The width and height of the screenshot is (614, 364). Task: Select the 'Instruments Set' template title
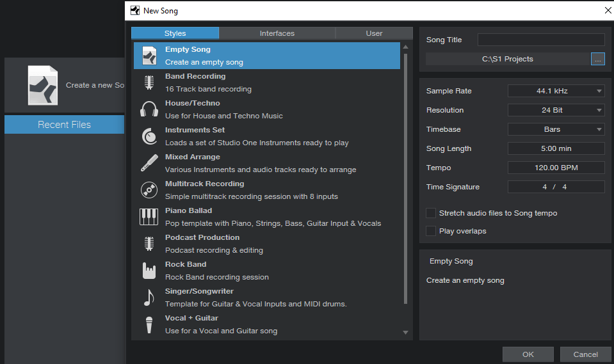point(195,130)
